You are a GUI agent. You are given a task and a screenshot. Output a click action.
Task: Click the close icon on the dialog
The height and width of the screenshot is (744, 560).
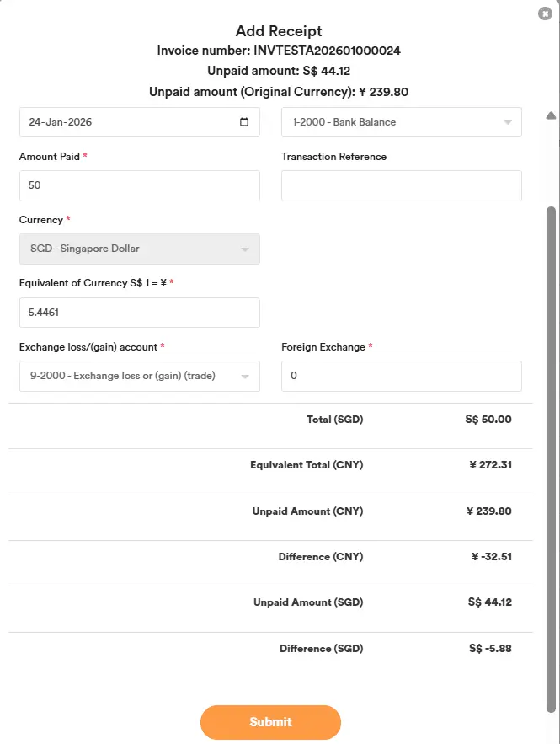tap(545, 13)
